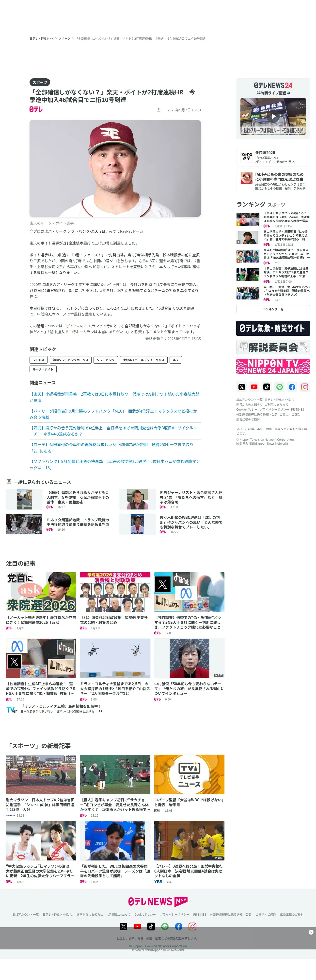The image size is (316, 980).
Task: Open 中村雅俊 interview video thumbnail
Action: pyautogui.click(x=189, y=658)
